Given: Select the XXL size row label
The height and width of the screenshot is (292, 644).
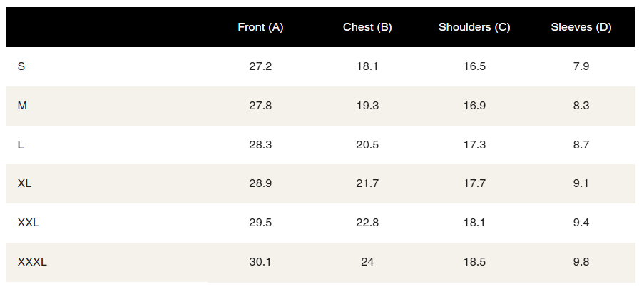Looking at the screenshot, I should [x=29, y=223].
